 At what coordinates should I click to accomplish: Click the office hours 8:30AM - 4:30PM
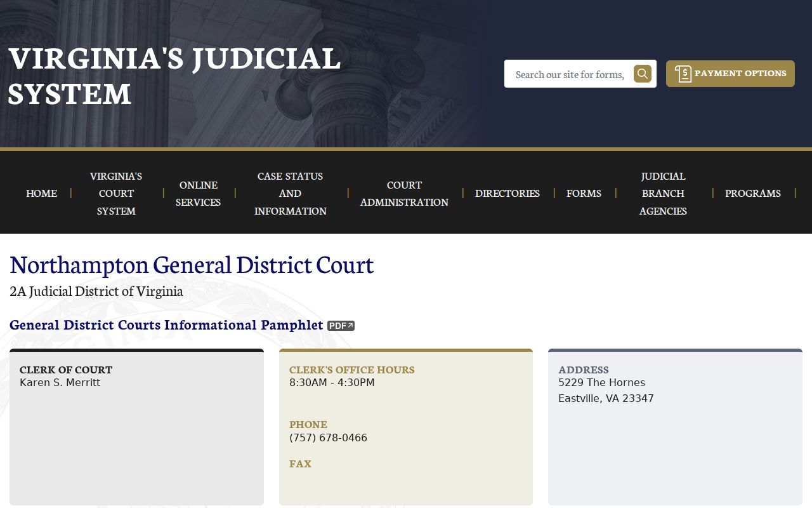(332, 383)
